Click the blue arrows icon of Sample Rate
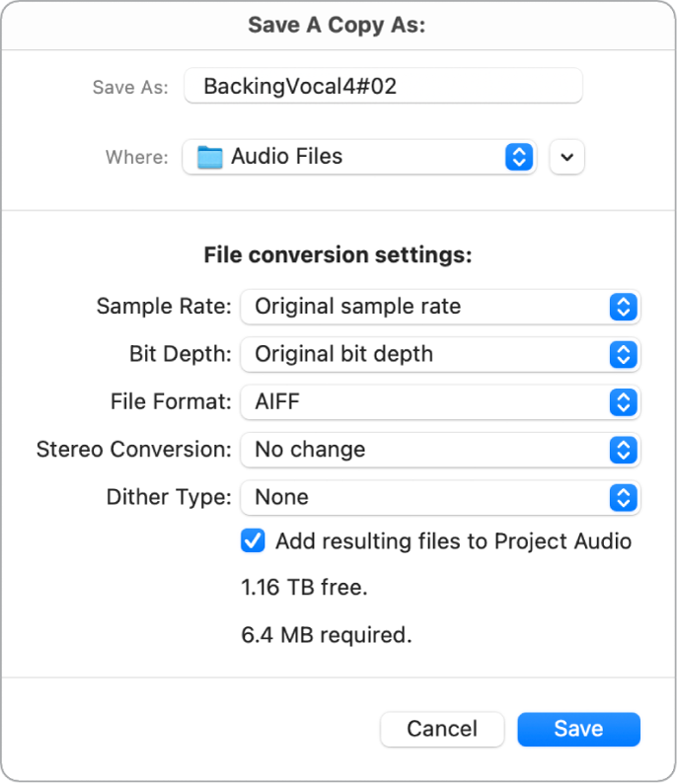 point(623,307)
